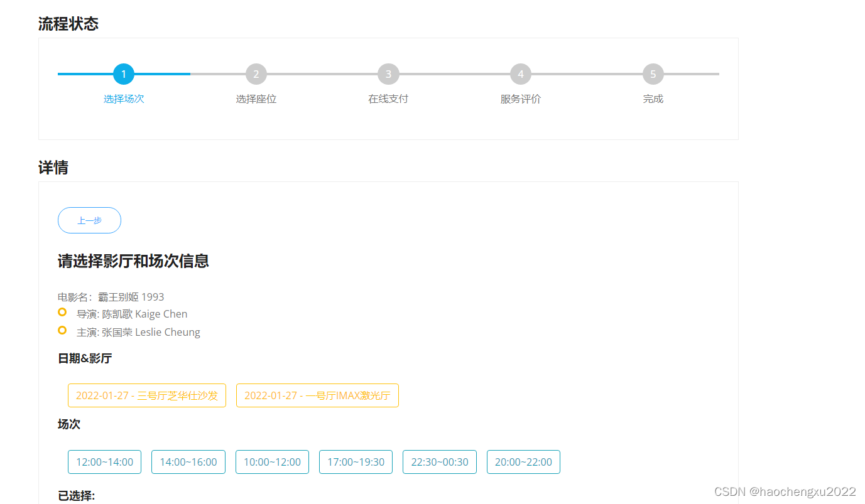Click the bullet icon beside 导演
The height and width of the screenshot is (504, 865).
62,312
